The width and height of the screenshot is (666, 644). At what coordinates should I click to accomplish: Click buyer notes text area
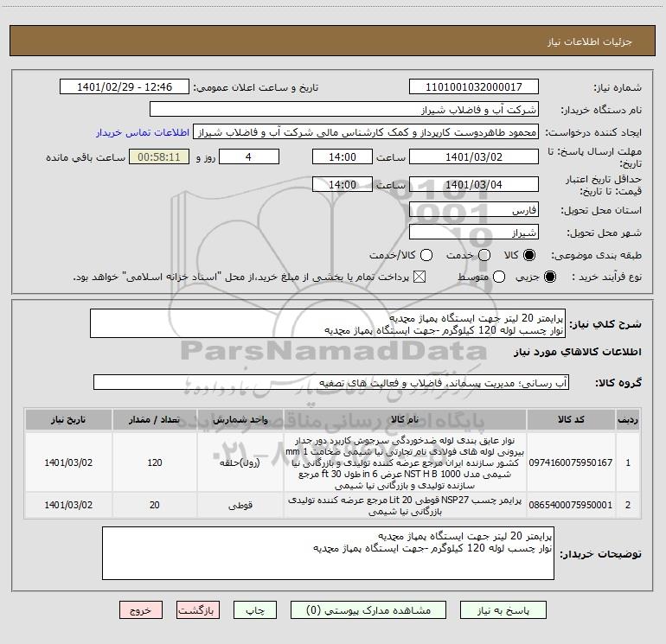(328, 553)
